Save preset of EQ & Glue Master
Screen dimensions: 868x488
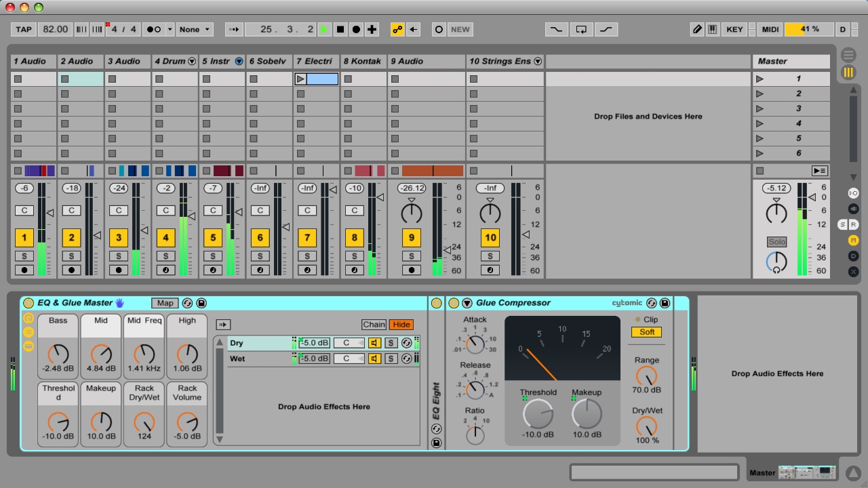pyautogui.click(x=201, y=303)
